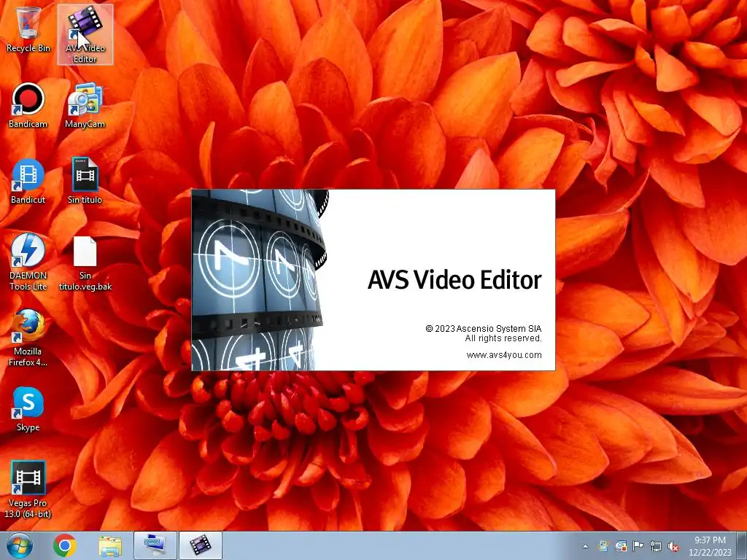Viewport: 747px width, 560px height.
Task: Select the Sin título Vegas project file
Action: click(x=85, y=182)
